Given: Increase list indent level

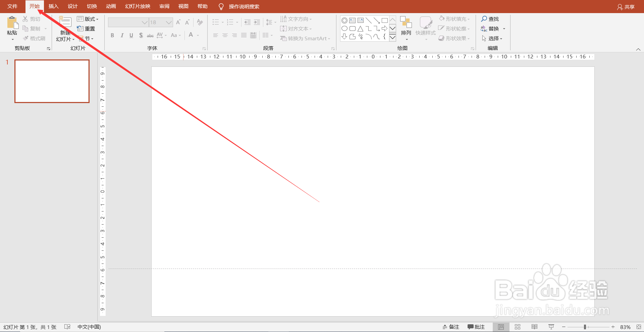Looking at the screenshot, I should point(257,22).
